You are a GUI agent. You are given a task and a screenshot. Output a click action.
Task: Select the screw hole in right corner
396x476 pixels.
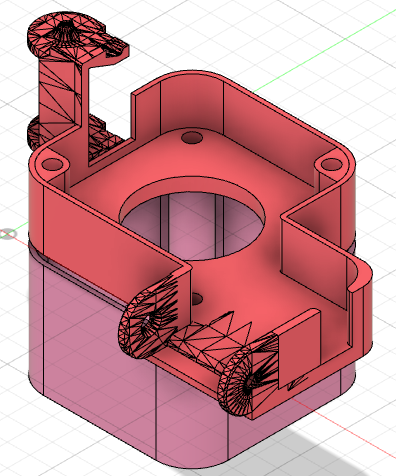point(332,164)
